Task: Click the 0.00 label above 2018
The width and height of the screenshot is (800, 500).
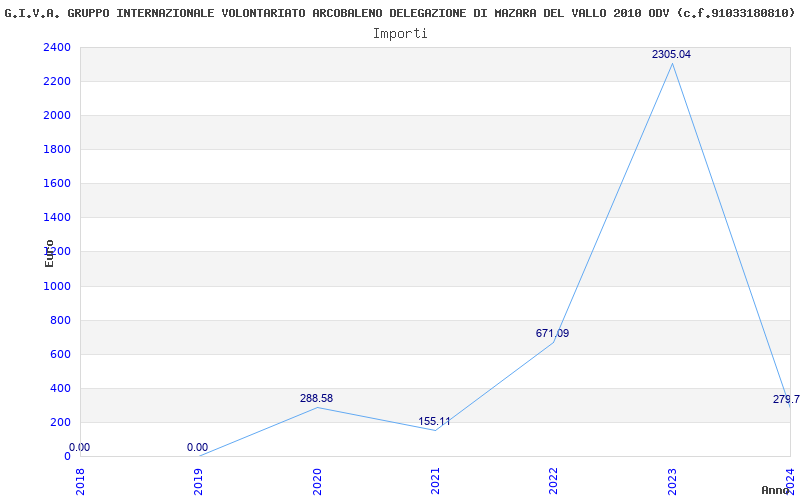Action: pos(80,447)
